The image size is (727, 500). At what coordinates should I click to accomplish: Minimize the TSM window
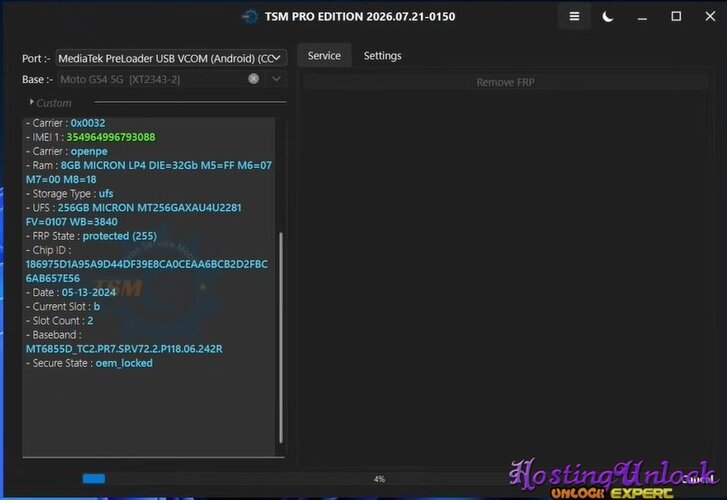click(x=642, y=17)
